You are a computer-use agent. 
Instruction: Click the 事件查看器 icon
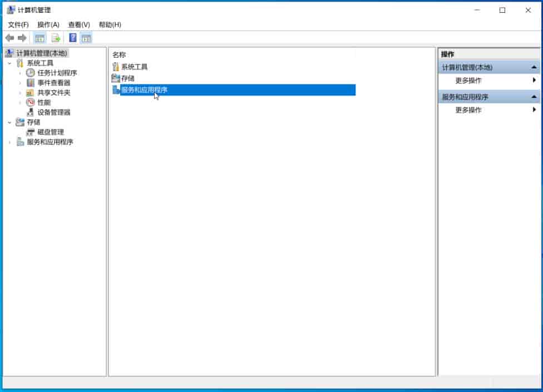click(31, 83)
